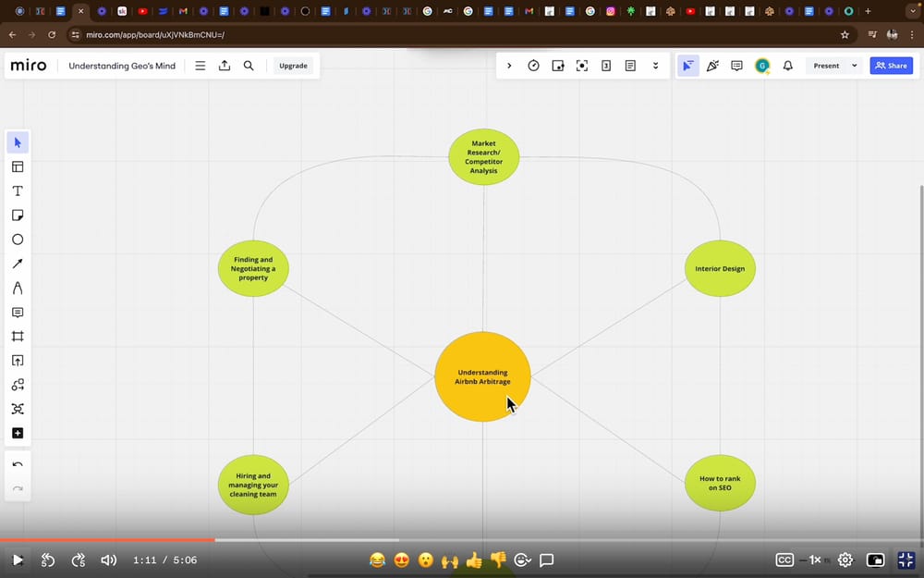This screenshot has height=578, width=924.
Task: React with the surprised emoji
Action: (426, 560)
